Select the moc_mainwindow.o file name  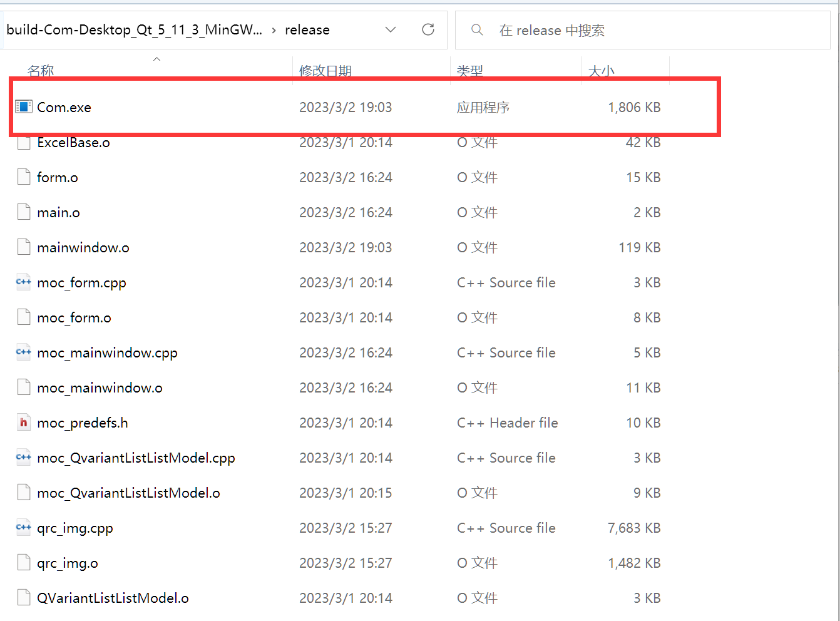[x=100, y=388]
